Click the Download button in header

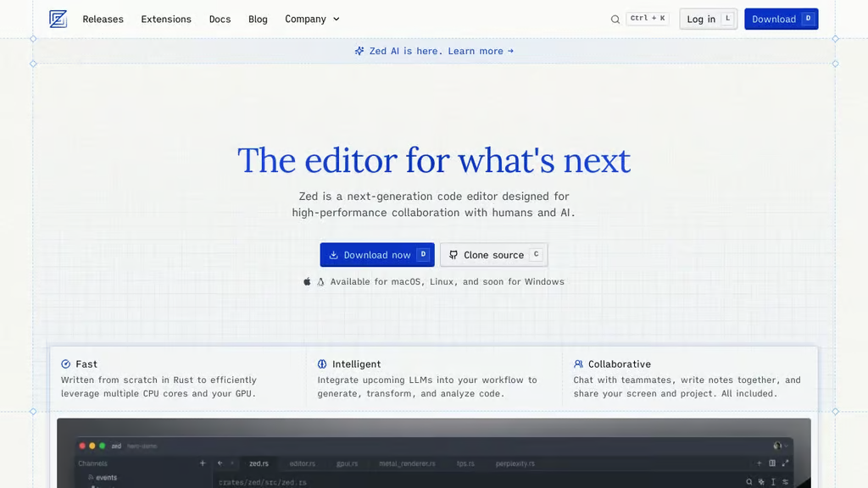click(x=781, y=19)
